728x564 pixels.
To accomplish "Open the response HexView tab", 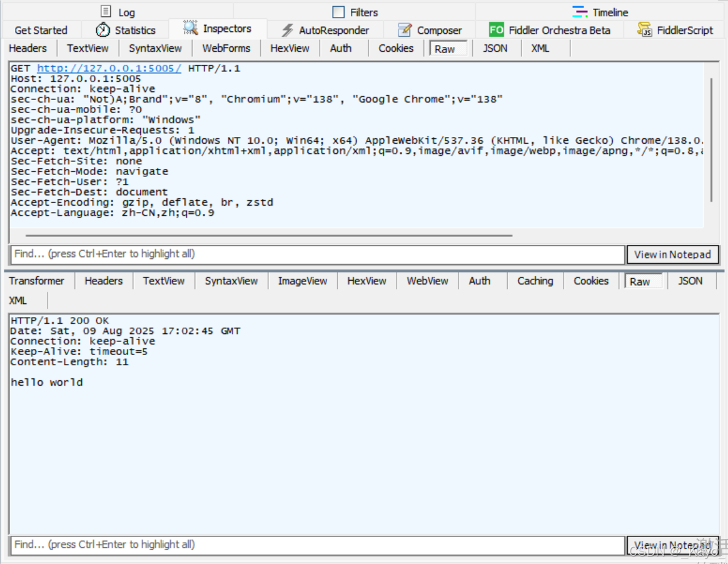I will (x=367, y=281).
